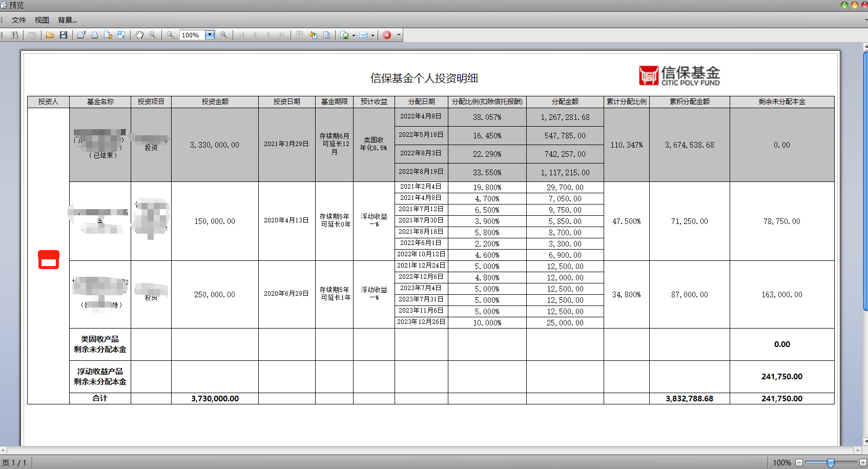Click the 3,832,788.68 total cell
The height and width of the screenshot is (469, 868).
(690, 398)
